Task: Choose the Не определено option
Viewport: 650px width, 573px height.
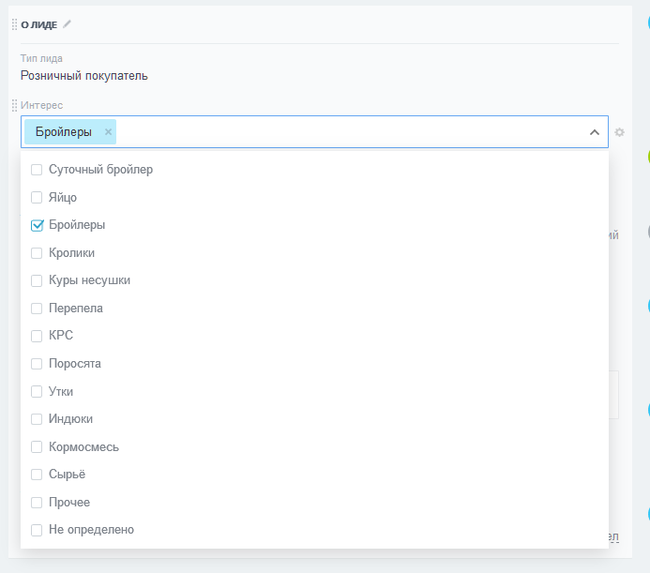Action: click(x=37, y=530)
